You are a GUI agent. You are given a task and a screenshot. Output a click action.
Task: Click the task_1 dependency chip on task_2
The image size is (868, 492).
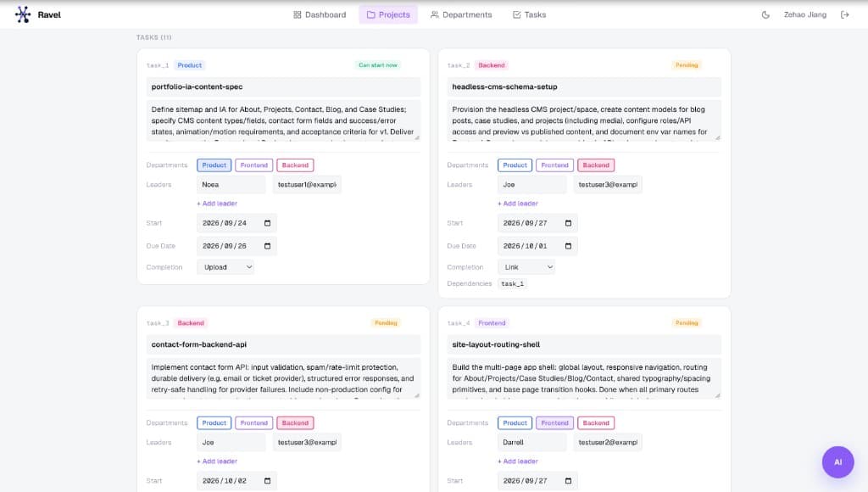coord(513,283)
